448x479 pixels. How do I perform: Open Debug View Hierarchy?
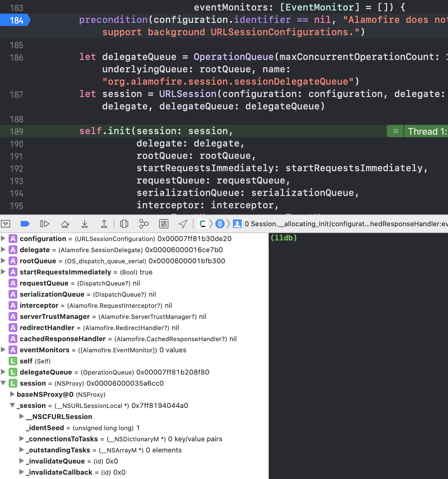tap(124, 224)
